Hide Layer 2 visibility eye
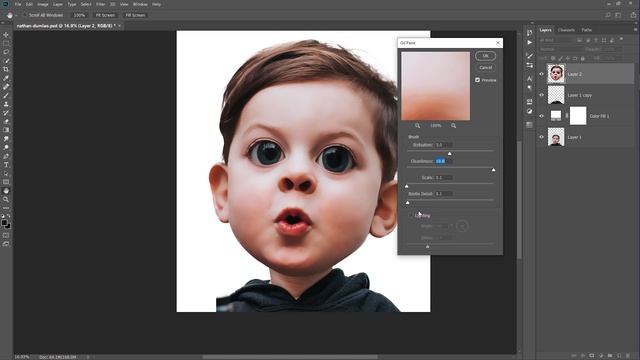640x360 pixels. coord(542,74)
